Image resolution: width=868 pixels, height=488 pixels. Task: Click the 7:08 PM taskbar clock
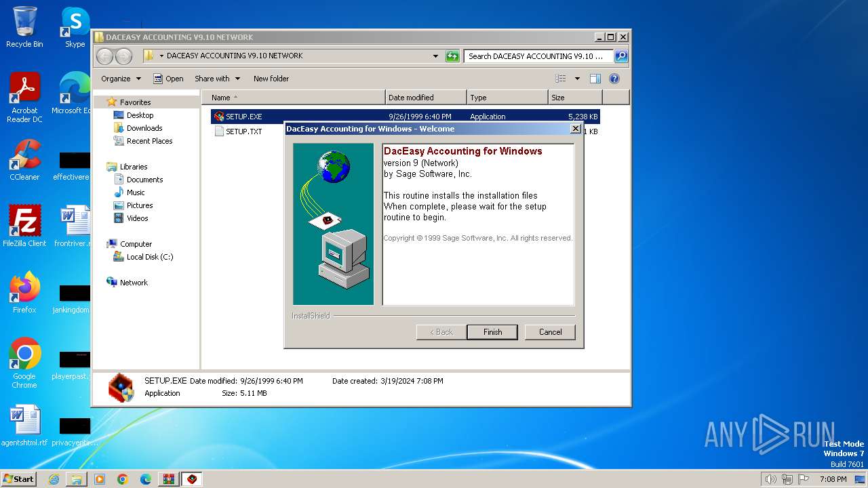(833, 479)
